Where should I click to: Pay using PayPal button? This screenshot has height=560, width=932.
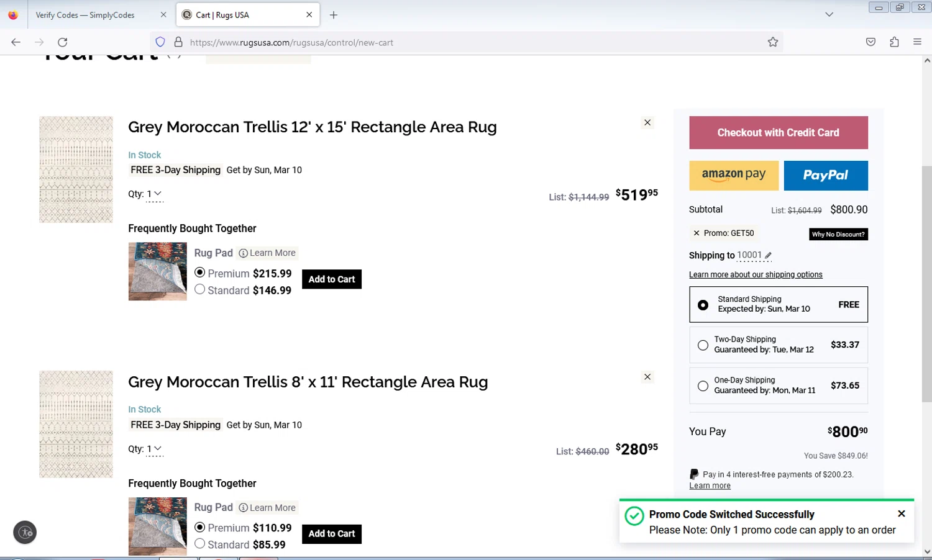coord(826,175)
